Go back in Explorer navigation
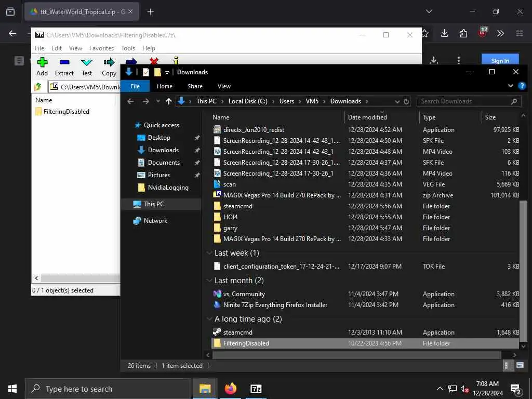Image resolution: width=532 pixels, height=399 pixels. pyautogui.click(x=130, y=101)
